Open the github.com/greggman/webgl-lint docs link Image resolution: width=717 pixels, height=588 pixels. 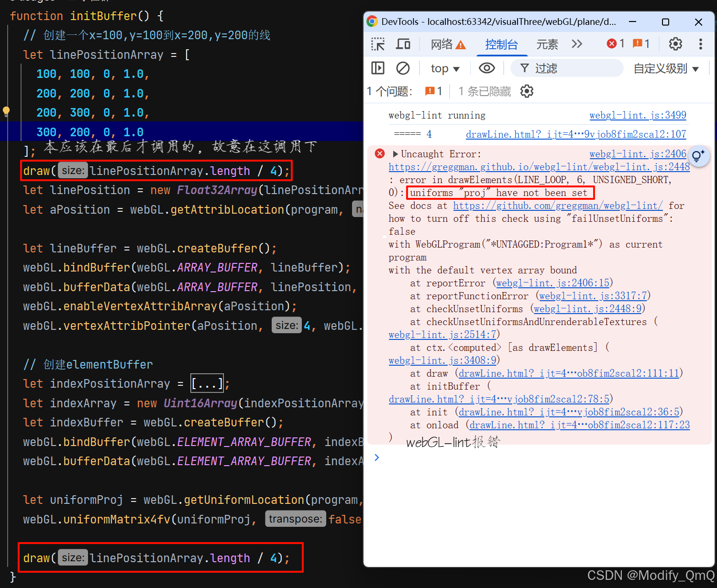click(x=558, y=206)
